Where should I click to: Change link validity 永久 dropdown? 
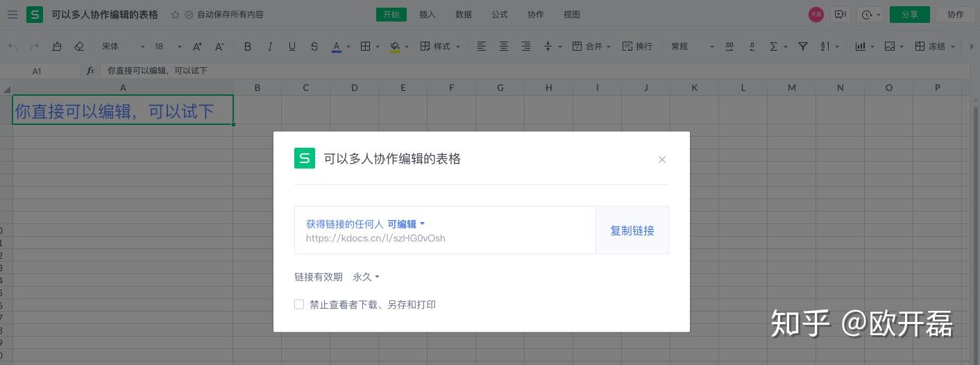pyautogui.click(x=366, y=277)
